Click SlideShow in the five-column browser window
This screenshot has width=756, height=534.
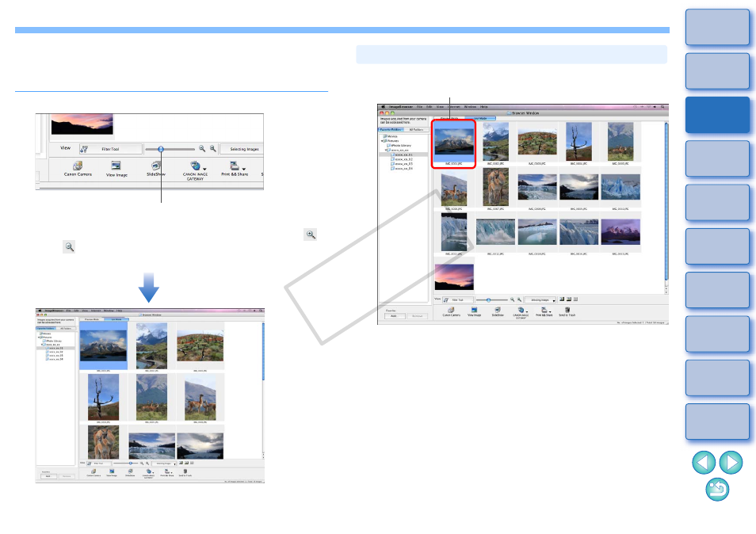coord(498,311)
